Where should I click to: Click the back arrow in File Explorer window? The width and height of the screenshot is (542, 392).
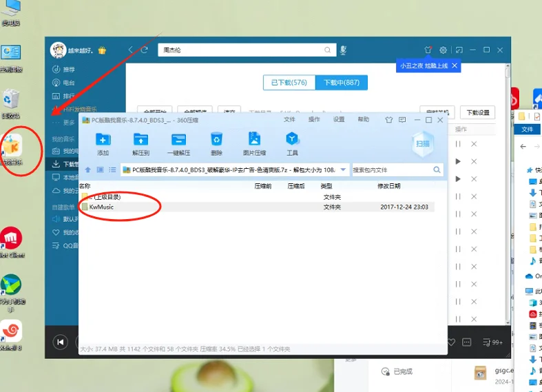(x=523, y=147)
